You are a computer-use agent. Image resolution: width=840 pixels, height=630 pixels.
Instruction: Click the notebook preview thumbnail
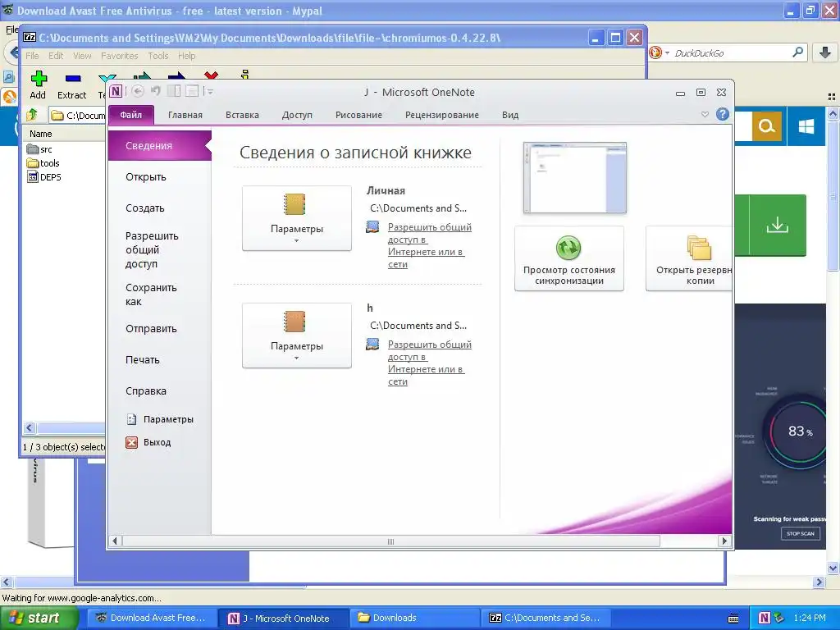[x=575, y=178]
